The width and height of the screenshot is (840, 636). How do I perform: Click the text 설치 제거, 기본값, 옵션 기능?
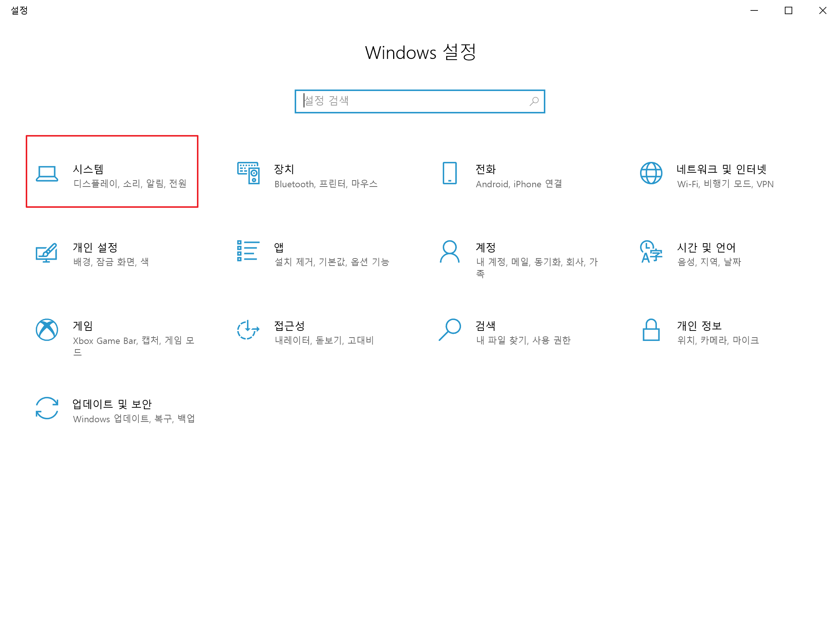[332, 262]
